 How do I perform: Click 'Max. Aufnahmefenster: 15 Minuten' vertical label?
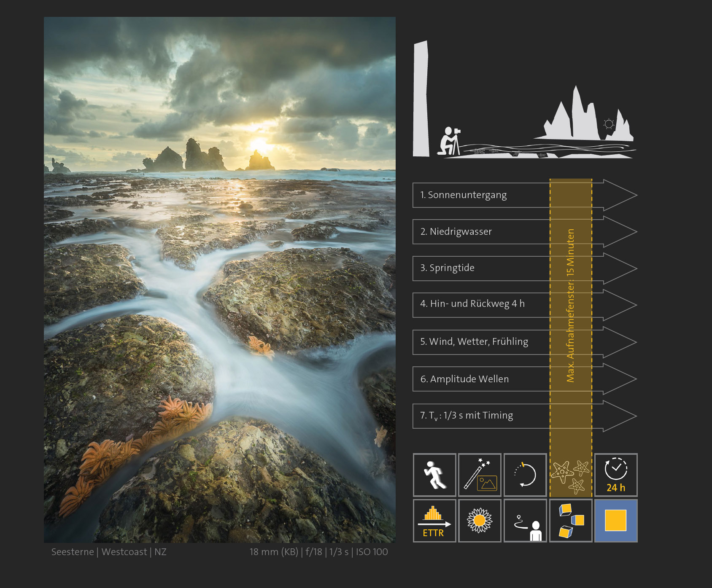coord(571,306)
